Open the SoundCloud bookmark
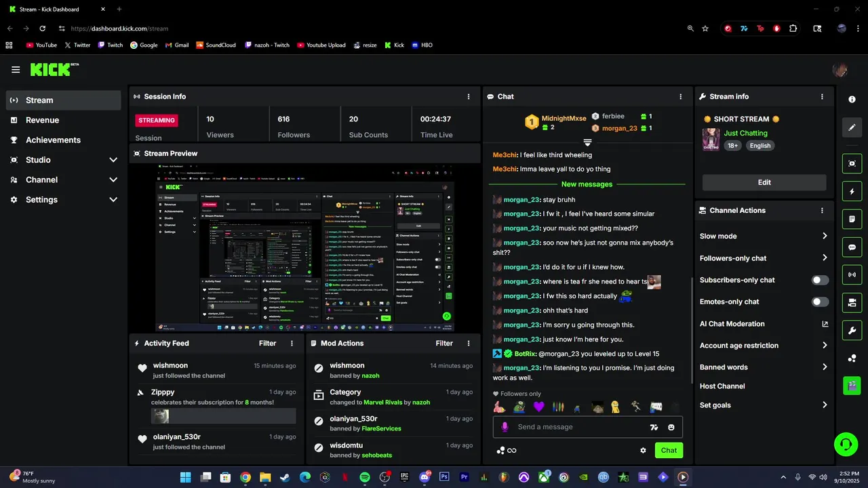 (x=216, y=45)
